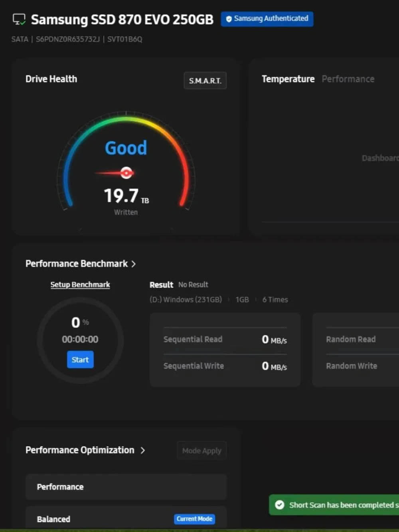This screenshot has width=399, height=532.
Task: Click the red gauge needle hub in Drive Health
Action: point(126,173)
